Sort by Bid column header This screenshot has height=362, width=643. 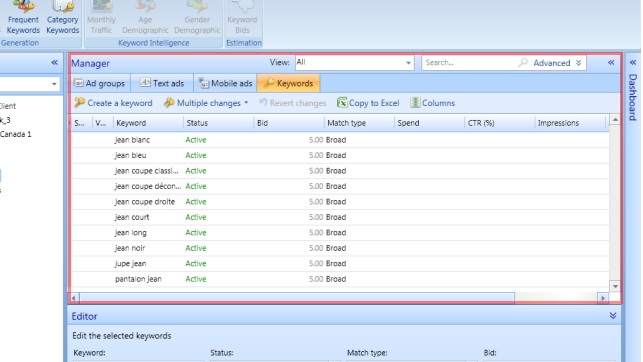(289, 123)
